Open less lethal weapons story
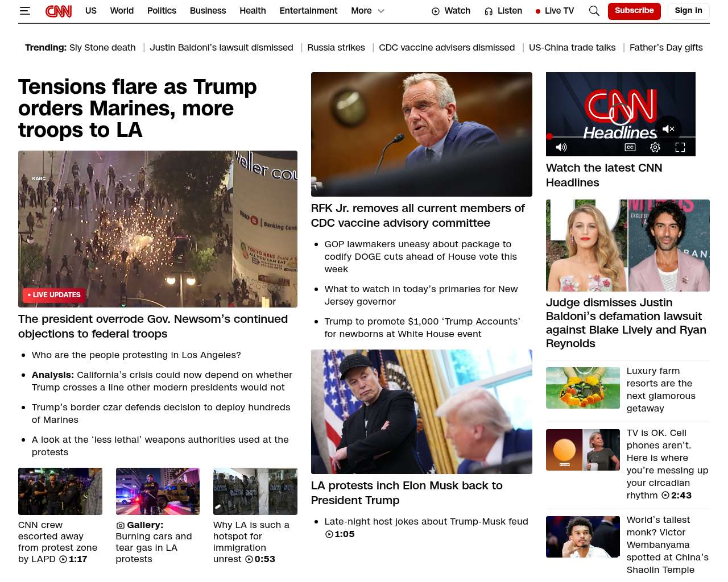The width and height of the screenshot is (728, 582). (x=160, y=446)
